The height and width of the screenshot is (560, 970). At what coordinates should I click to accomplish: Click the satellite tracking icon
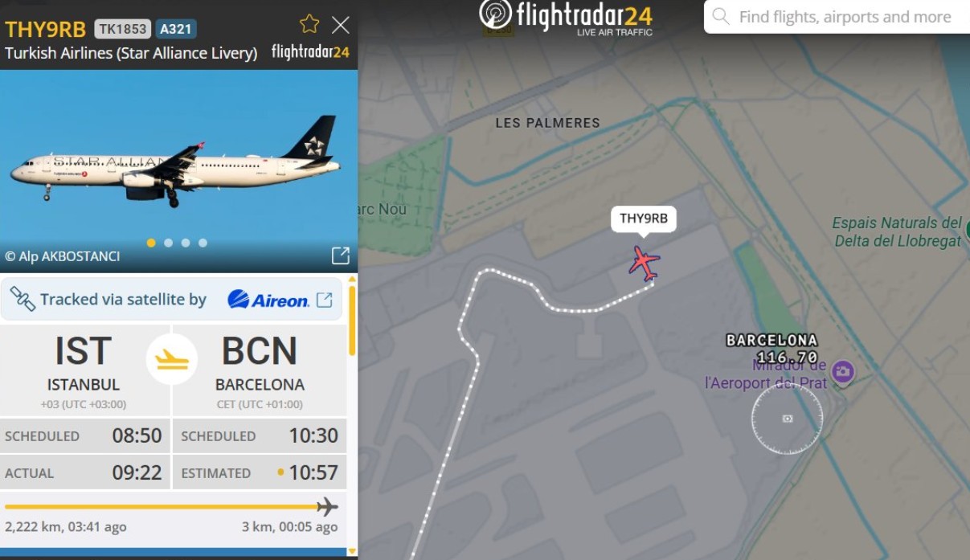pos(23,299)
